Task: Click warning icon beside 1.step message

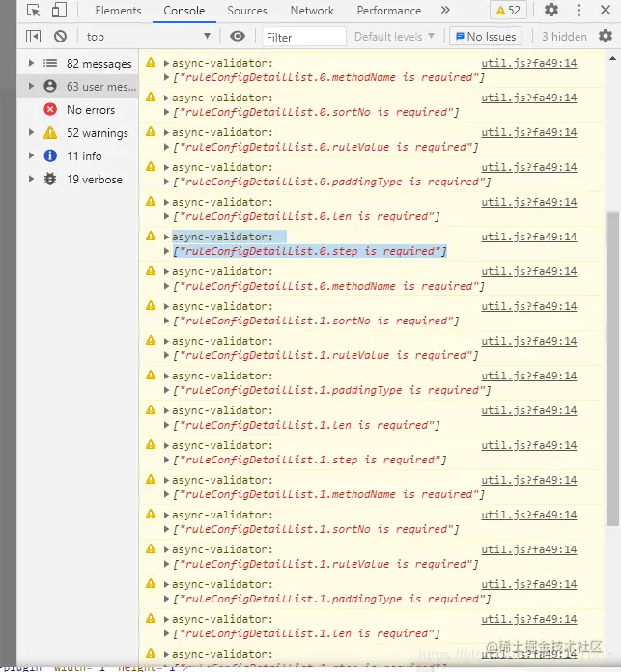Action: click(x=151, y=444)
